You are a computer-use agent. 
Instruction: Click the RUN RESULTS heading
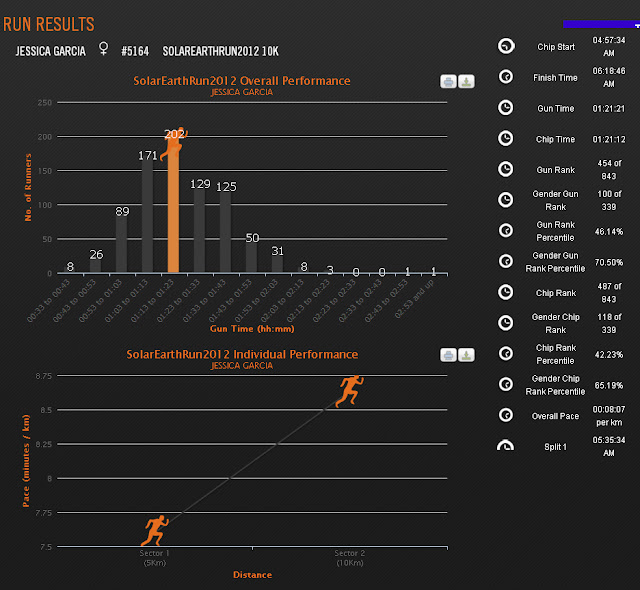click(49, 24)
